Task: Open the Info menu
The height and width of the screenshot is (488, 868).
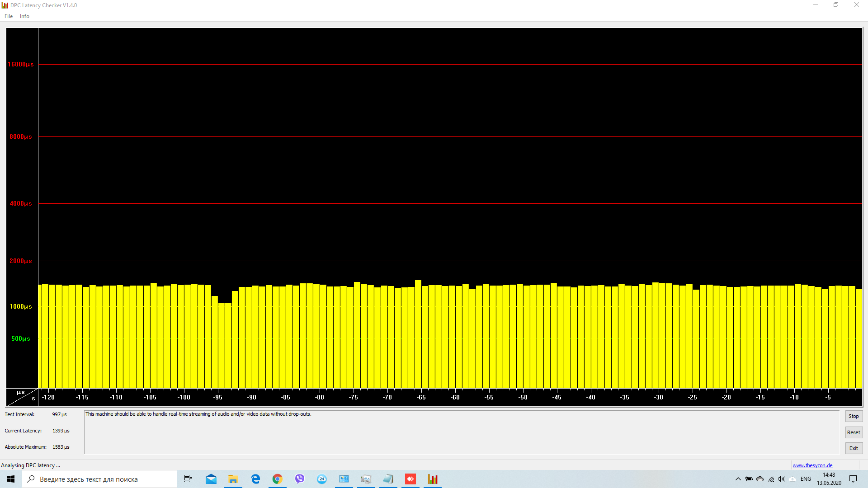Action: 24,16
